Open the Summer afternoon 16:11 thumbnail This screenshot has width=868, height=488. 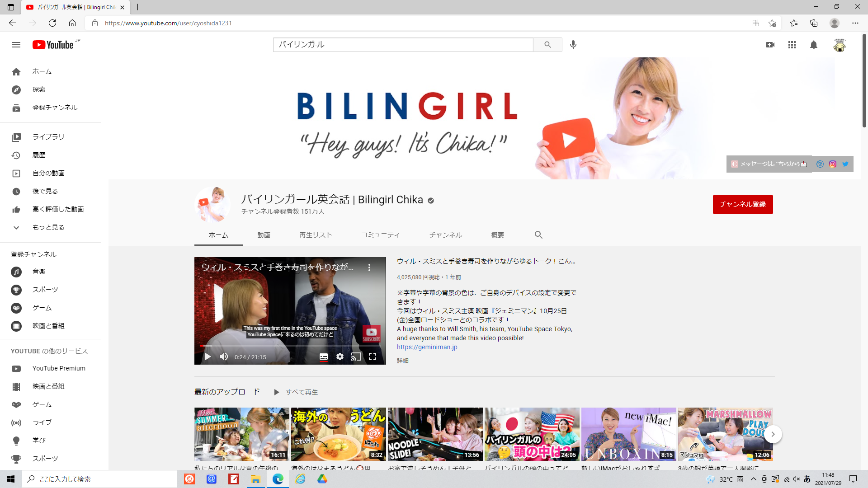click(x=242, y=434)
